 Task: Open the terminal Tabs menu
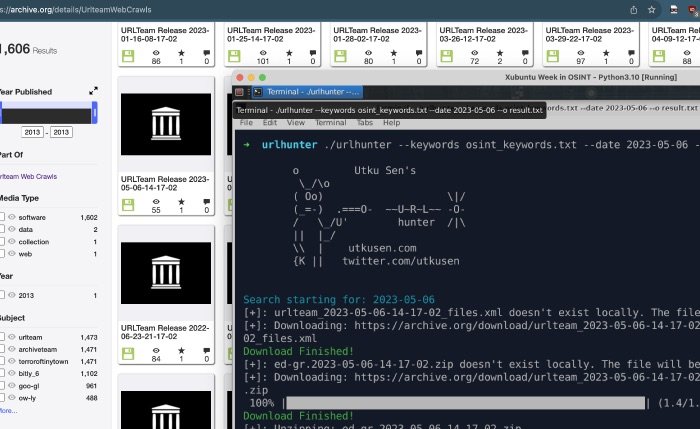pos(365,123)
